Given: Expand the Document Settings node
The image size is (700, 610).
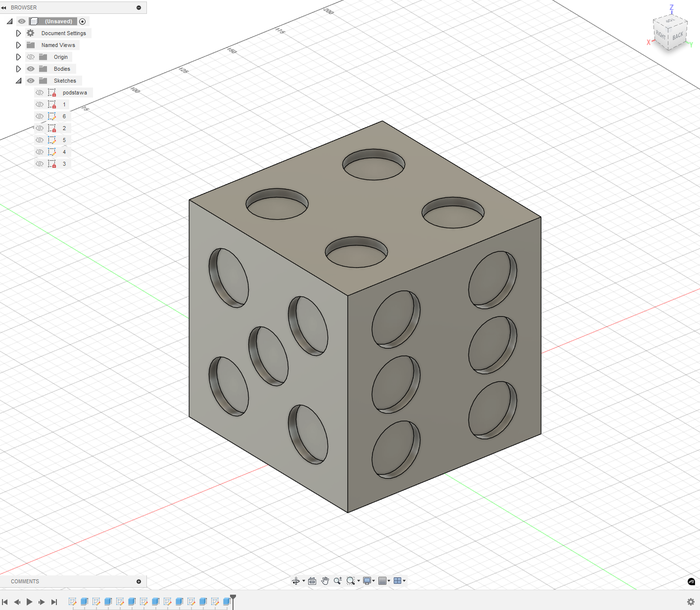Looking at the screenshot, I should tap(18, 33).
